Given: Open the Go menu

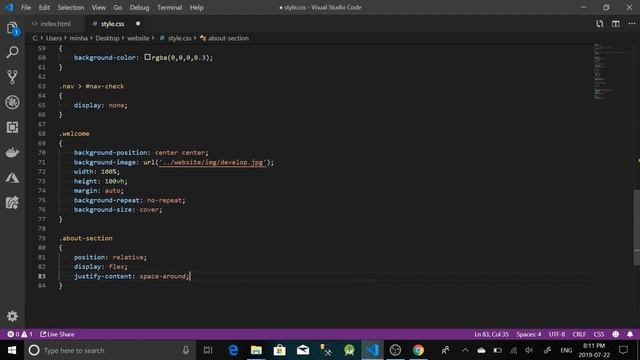Looking at the screenshot, I should coord(118,7).
